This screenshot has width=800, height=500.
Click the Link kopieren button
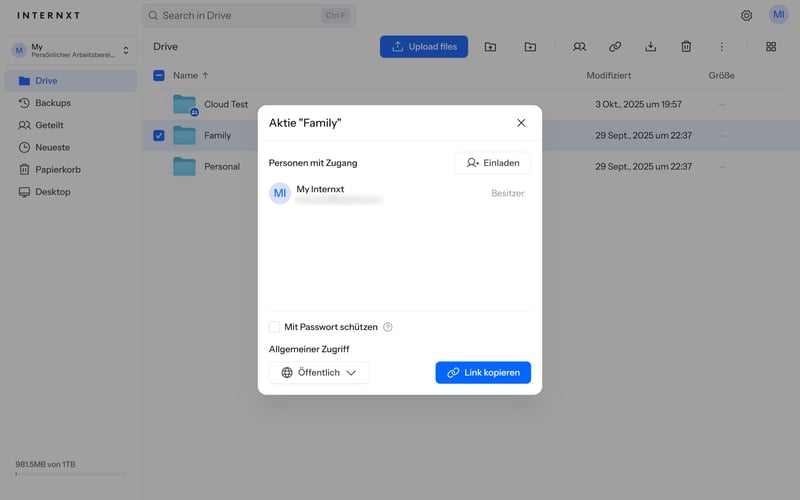coord(483,372)
